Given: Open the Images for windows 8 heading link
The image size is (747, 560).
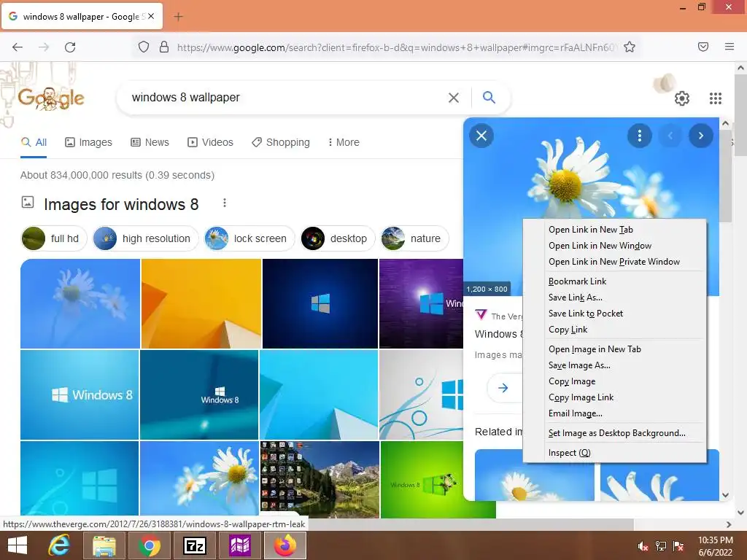Looking at the screenshot, I should 121,204.
